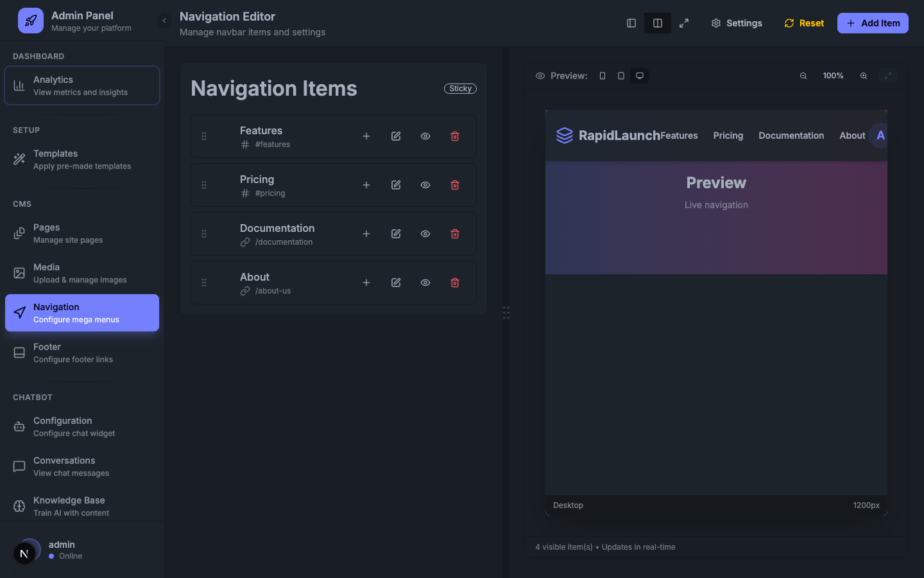The width and height of the screenshot is (924, 578).
Task: Click the Reset button
Action: [804, 23]
